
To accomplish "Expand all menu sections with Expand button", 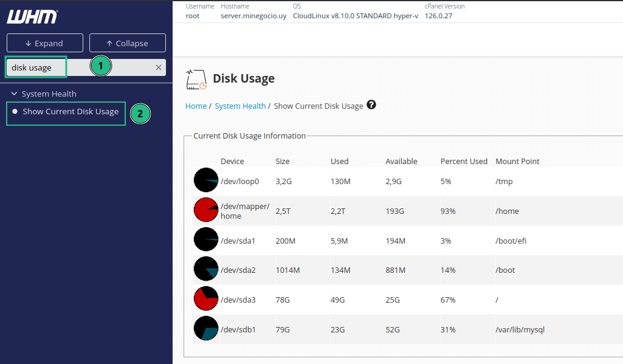I will [45, 43].
